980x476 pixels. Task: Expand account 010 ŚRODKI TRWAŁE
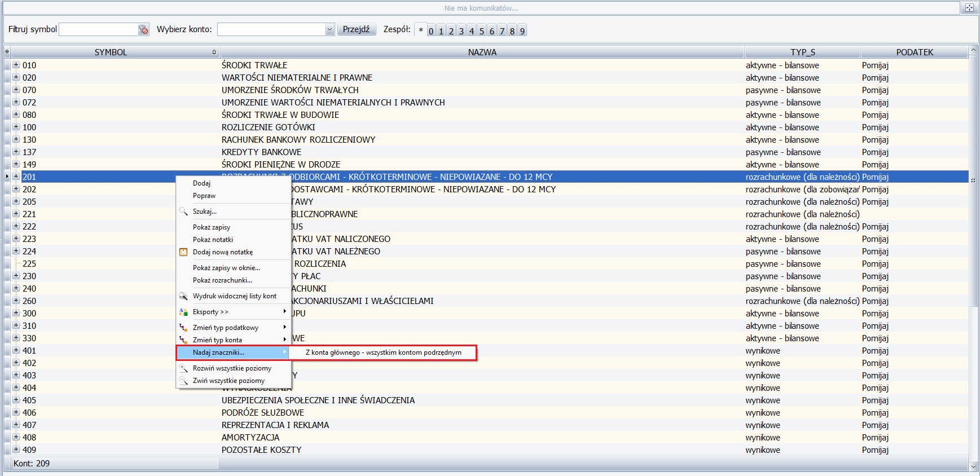coord(16,65)
